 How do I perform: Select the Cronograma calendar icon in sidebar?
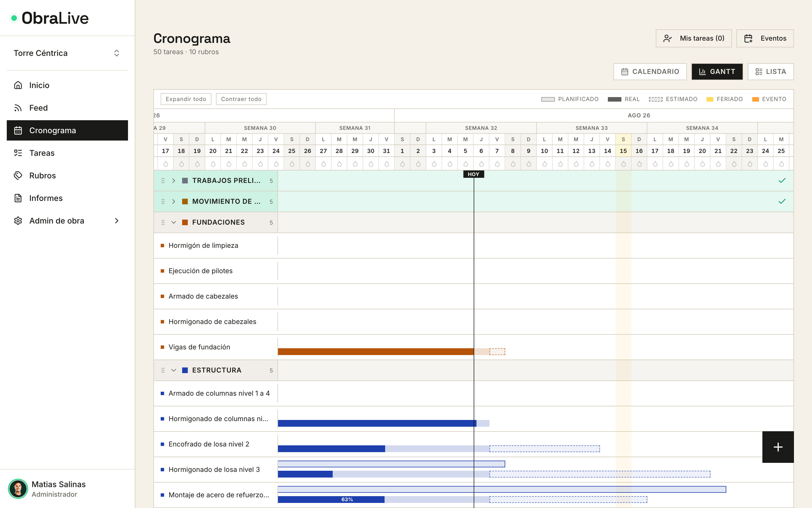click(x=18, y=130)
